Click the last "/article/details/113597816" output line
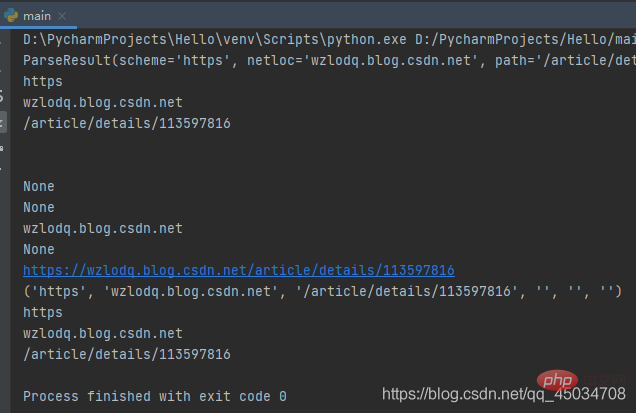The width and height of the screenshot is (636, 413). [126, 354]
